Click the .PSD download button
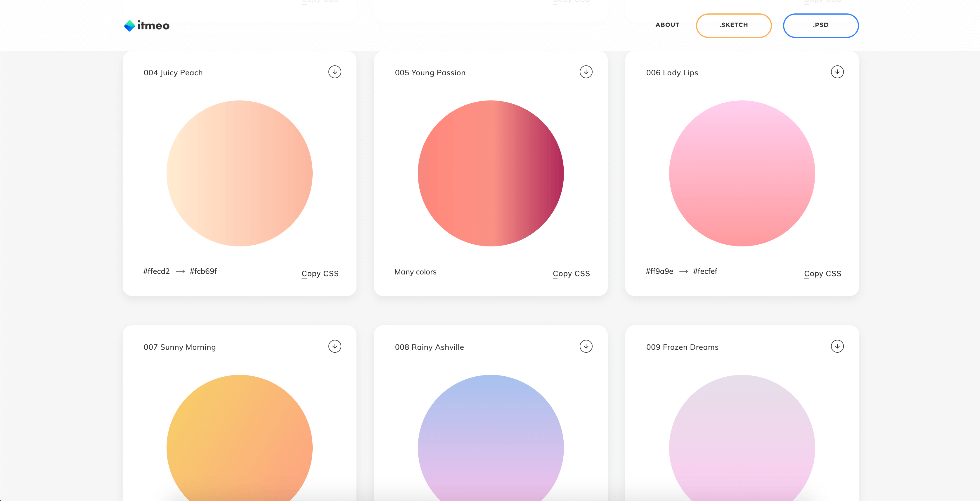The width and height of the screenshot is (980, 501). coord(820,25)
